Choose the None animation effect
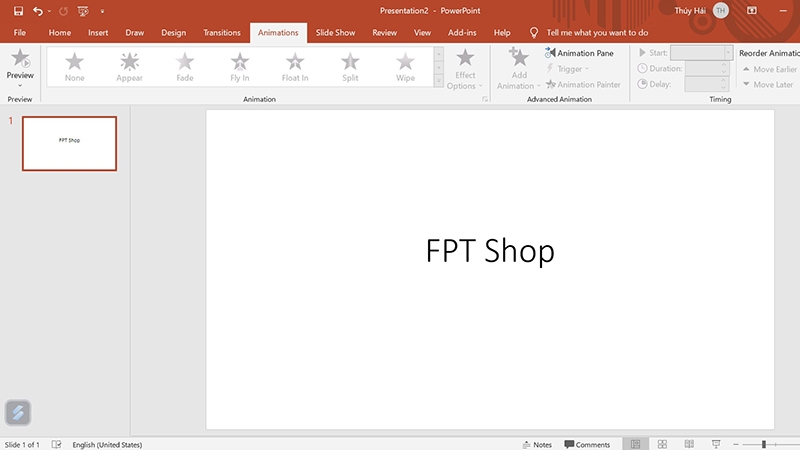Screen dimensions: 800x450 (74, 67)
